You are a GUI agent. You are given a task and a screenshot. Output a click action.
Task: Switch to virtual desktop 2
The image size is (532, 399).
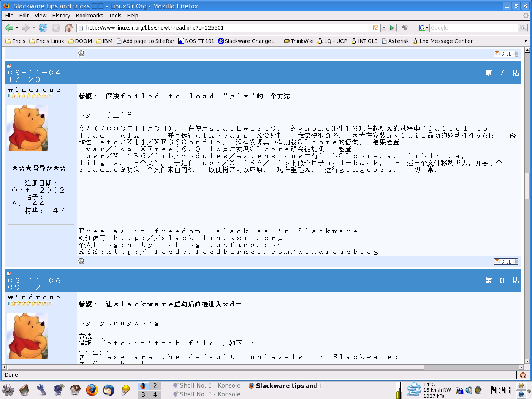(x=155, y=386)
